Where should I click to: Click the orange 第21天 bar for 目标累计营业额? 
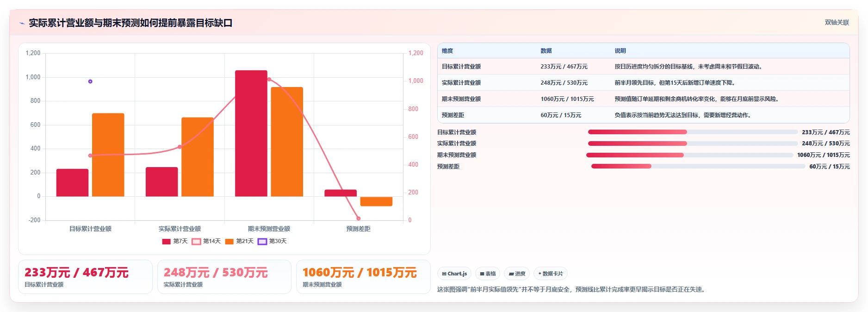[108, 155]
